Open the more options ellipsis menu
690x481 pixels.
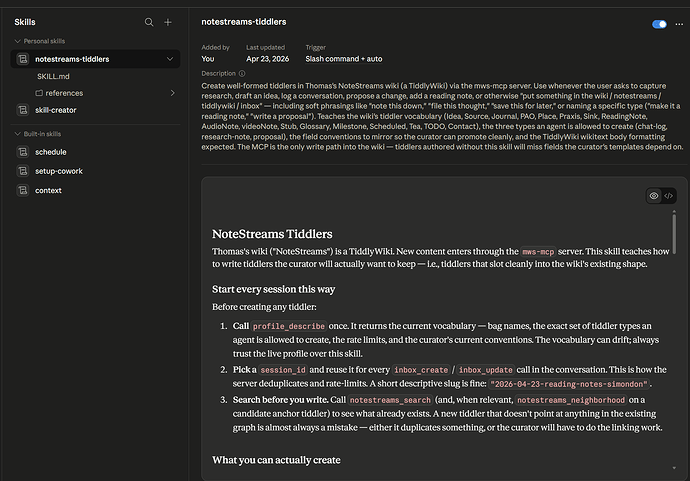click(x=679, y=24)
